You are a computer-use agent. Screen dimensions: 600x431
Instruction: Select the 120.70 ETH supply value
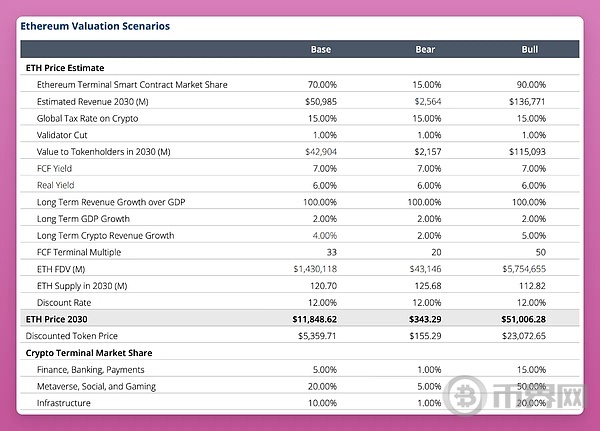click(323, 286)
